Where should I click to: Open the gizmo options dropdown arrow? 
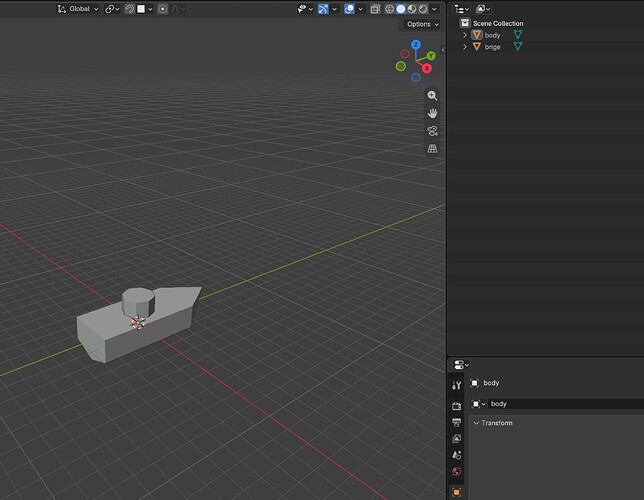(334, 9)
